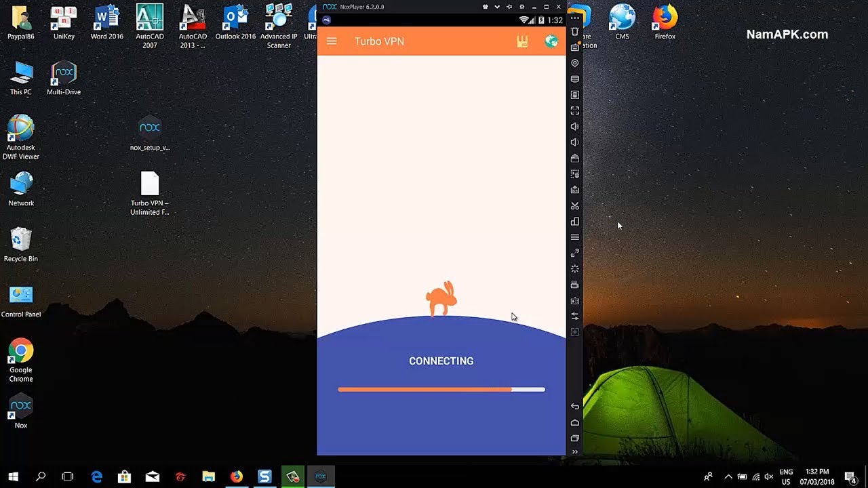Open controller configuration in Nox sidebar
868x488 pixels.
click(575, 300)
